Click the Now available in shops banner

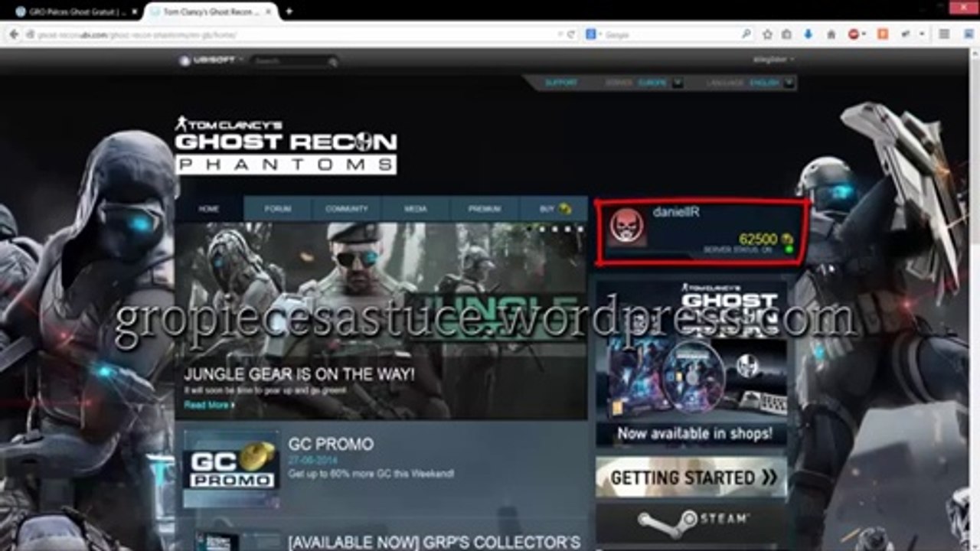pyautogui.click(x=691, y=363)
